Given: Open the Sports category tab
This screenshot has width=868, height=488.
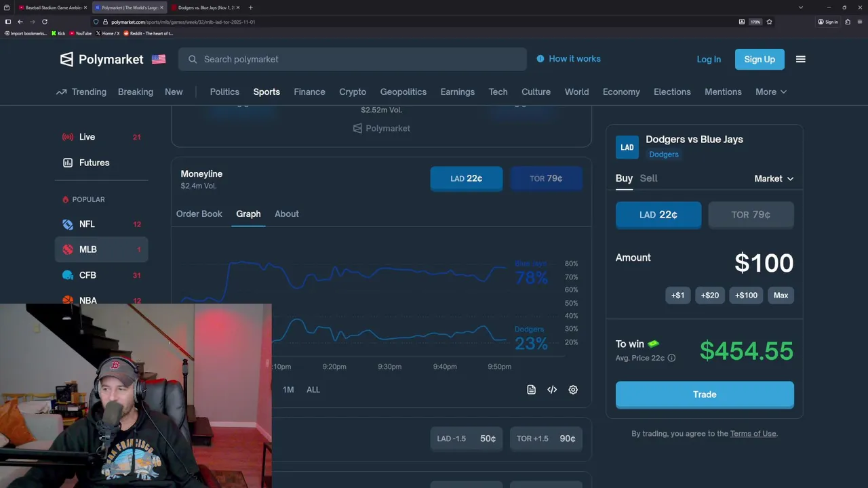Looking at the screenshot, I should coord(267,92).
